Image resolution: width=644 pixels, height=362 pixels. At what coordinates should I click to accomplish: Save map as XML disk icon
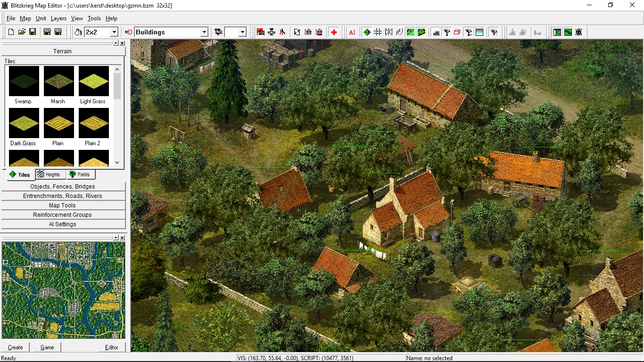[x=47, y=32]
